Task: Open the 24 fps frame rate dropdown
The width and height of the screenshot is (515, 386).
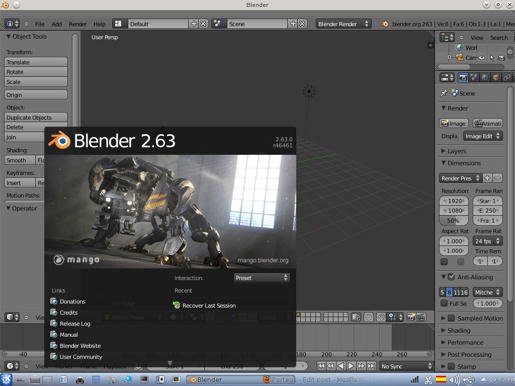Action: pos(488,241)
